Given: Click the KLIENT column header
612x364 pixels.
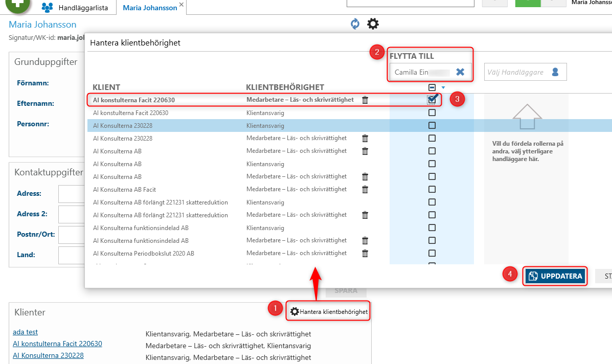Looking at the screenshot, I should coord(106,87).
